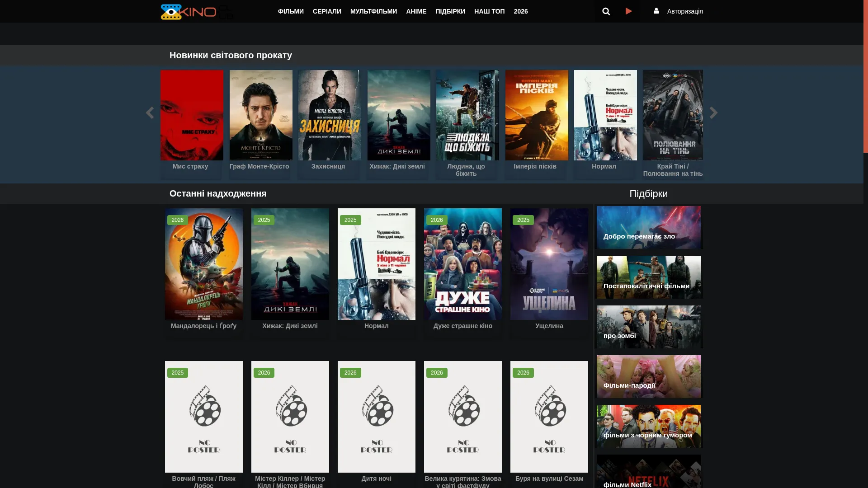Click the Буря на вулиці Сезам title
Screen dimensions: 868x488
[x=549, y=479]
